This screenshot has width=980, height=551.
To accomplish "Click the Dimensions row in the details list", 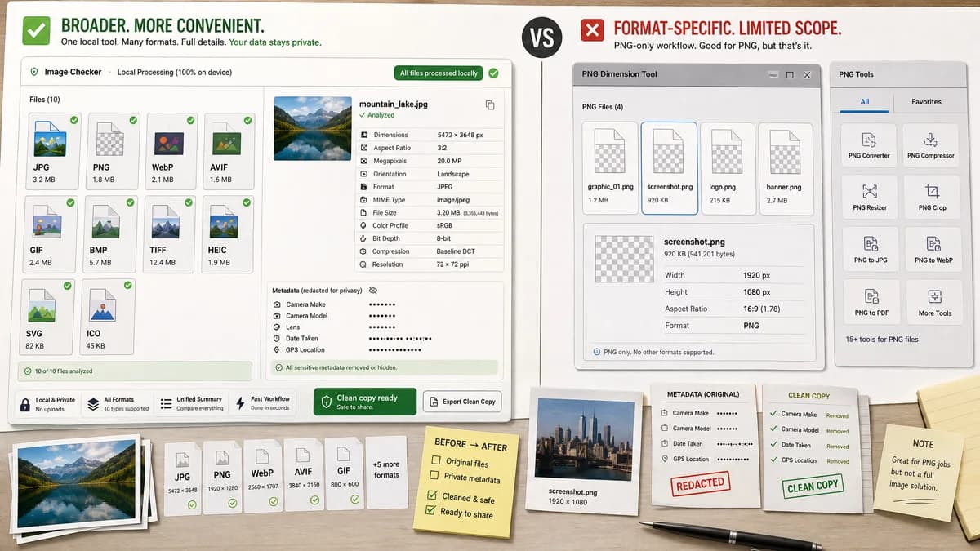I will (x=429, y=135).
